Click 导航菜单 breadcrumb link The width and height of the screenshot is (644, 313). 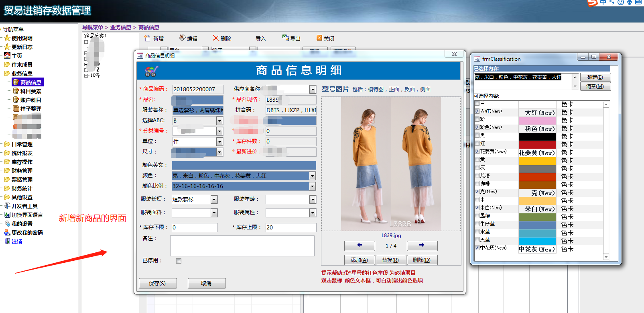93,27
